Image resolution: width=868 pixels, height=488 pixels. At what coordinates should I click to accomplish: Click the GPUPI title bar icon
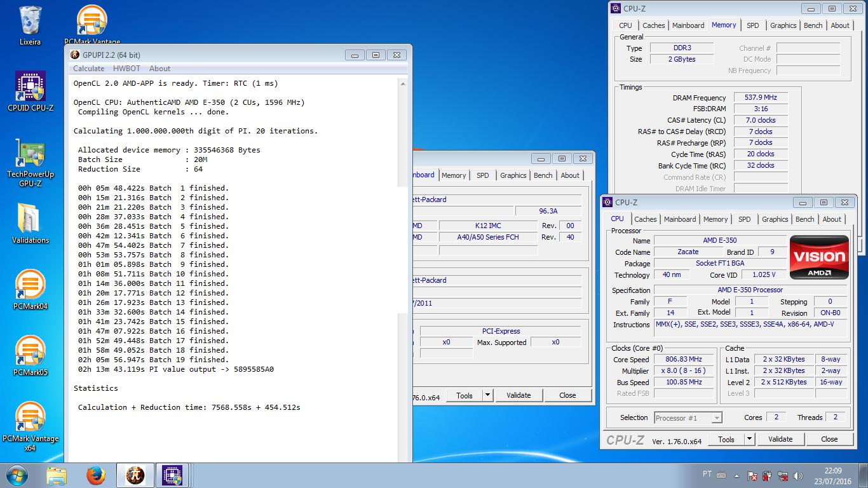75,55
